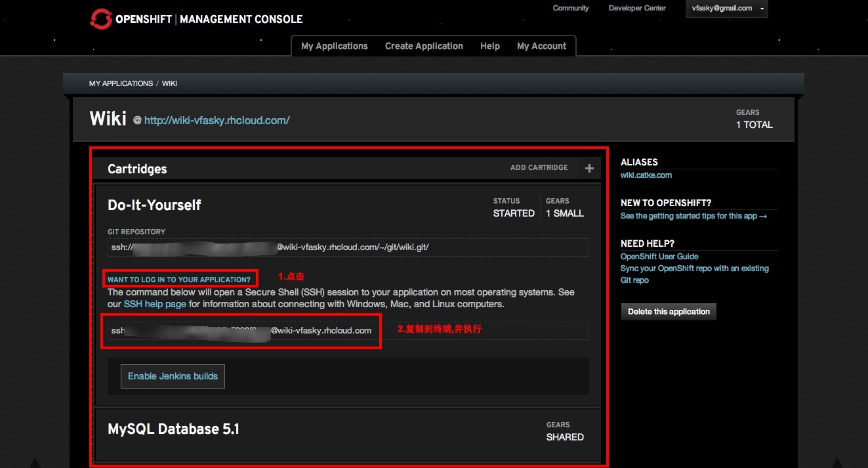Image resolution: width=868 pixels, height=468 pixels.
Task: Open the Developer Center link
Action: coord(637,9)
